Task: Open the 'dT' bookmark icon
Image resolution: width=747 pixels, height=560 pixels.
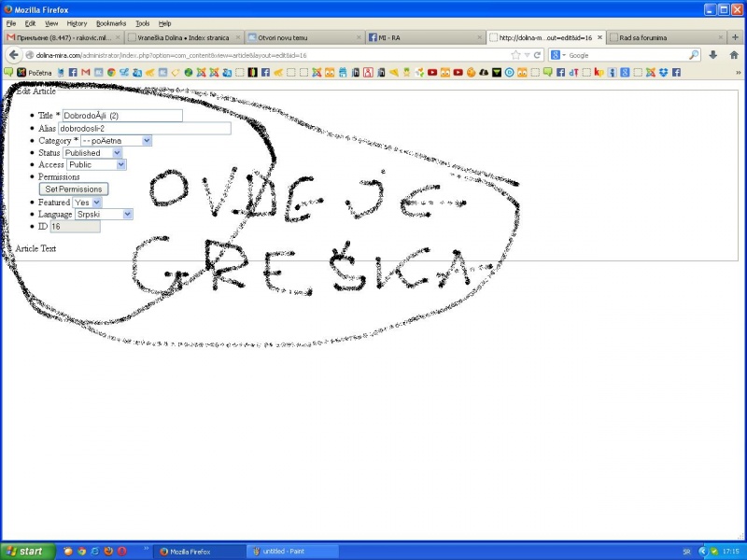Action: tap(573, 73)
